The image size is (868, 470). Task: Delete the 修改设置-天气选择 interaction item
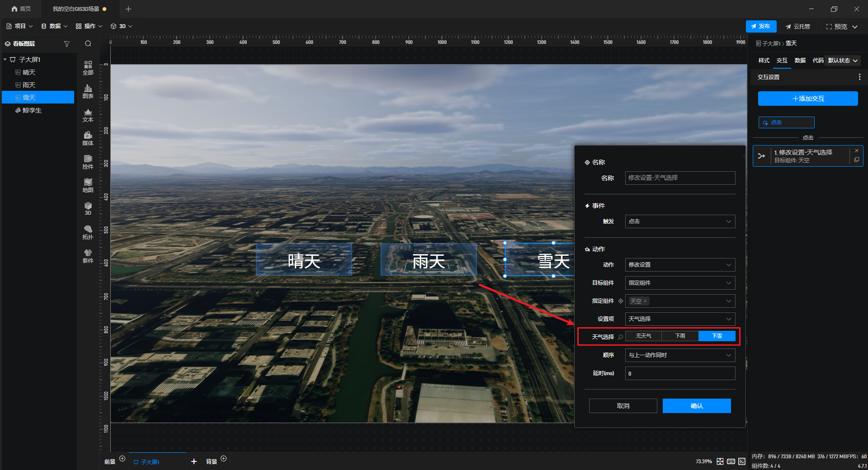click(x=856, y=150)
